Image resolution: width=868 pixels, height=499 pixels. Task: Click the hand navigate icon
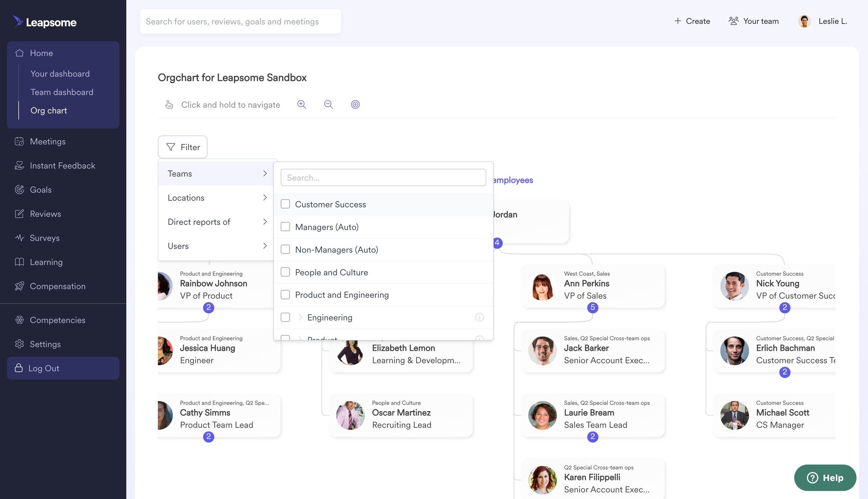[169, 105]
